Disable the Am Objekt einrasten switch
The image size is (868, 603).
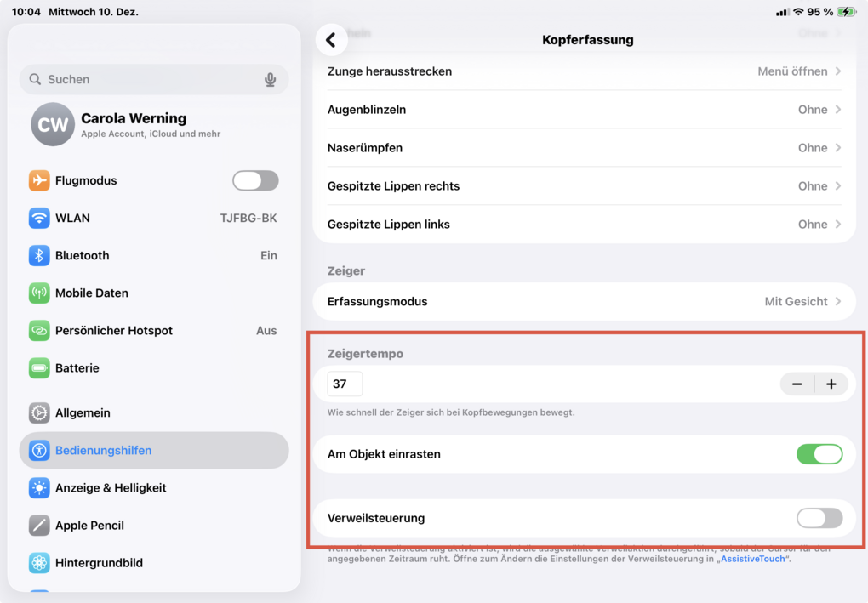tap(819, 454)
